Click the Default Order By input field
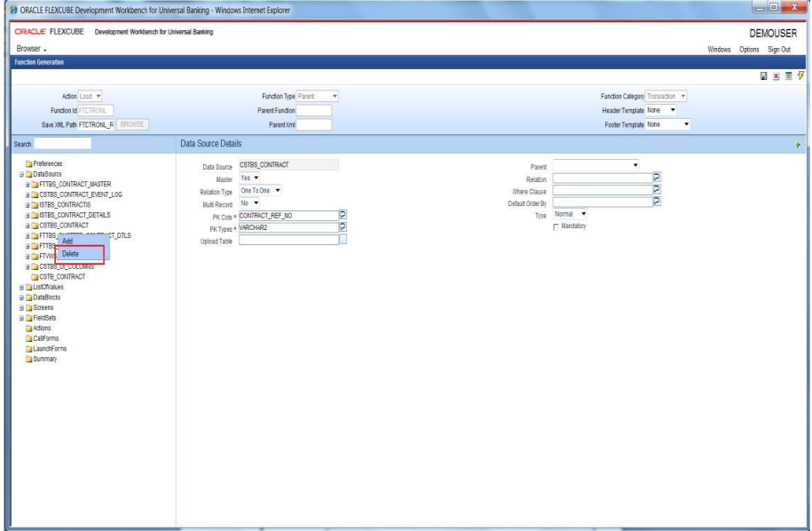The width and height of the screenshot is (812, 531). click(603, 202)
